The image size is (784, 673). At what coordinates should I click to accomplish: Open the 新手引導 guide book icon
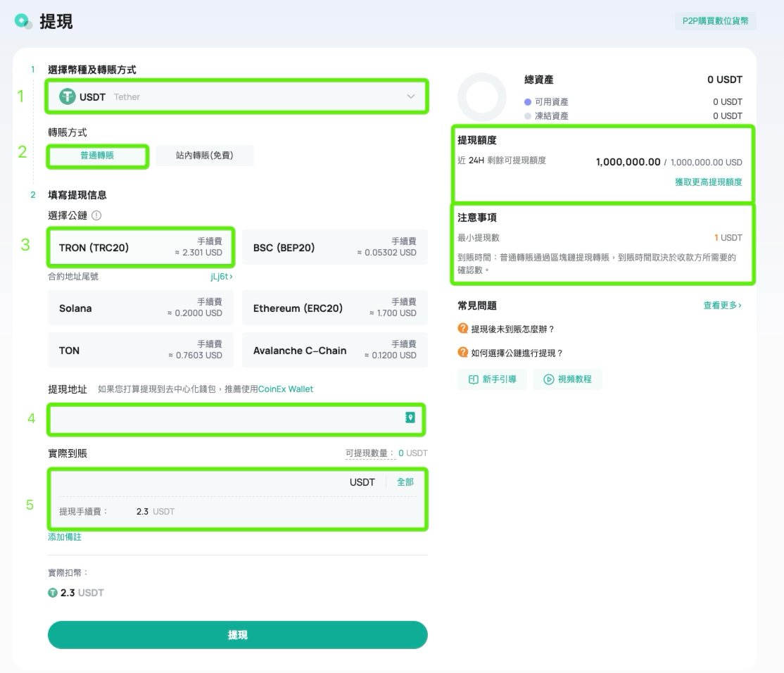pyautogui.click(x=473, y=379)
